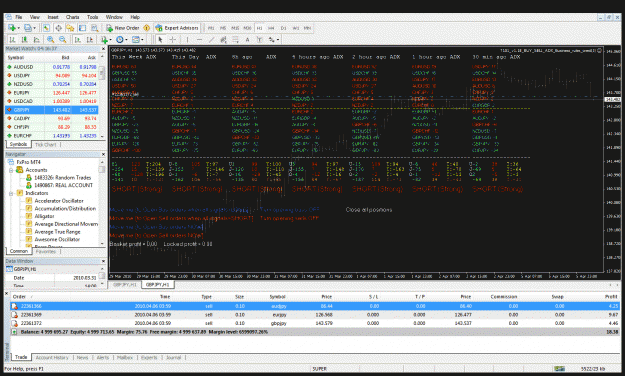Select the standard cursor arrow tool
Image resolution: width=625 pixels, height=376 pixels.
click(x=160, y=39)
